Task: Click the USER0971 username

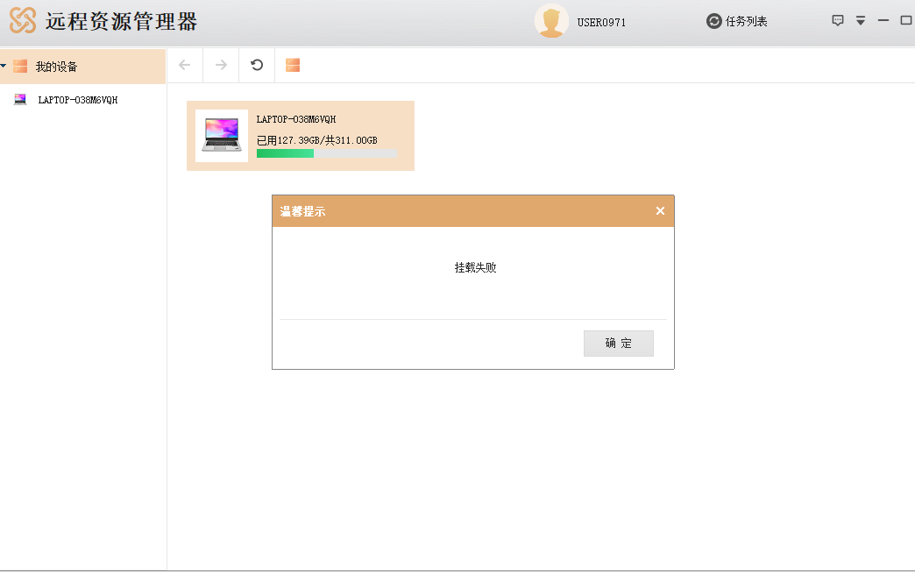Action: click(x=601, y=22)
